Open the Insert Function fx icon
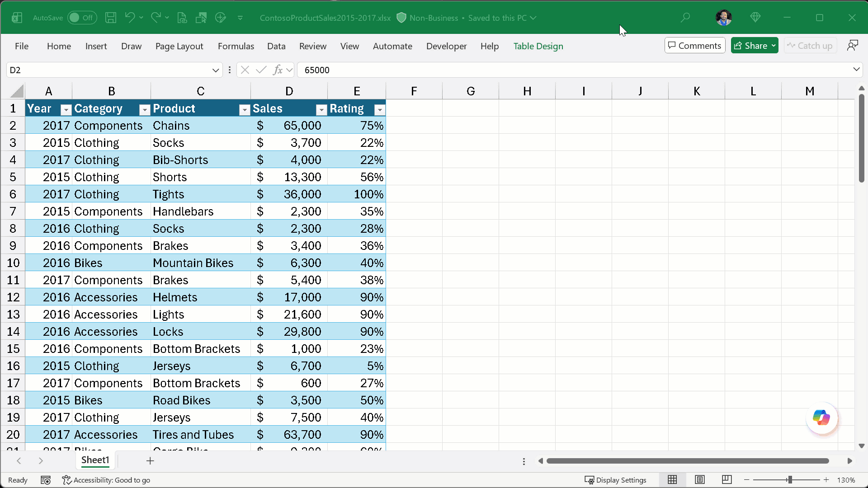 (x=278, y=70)
